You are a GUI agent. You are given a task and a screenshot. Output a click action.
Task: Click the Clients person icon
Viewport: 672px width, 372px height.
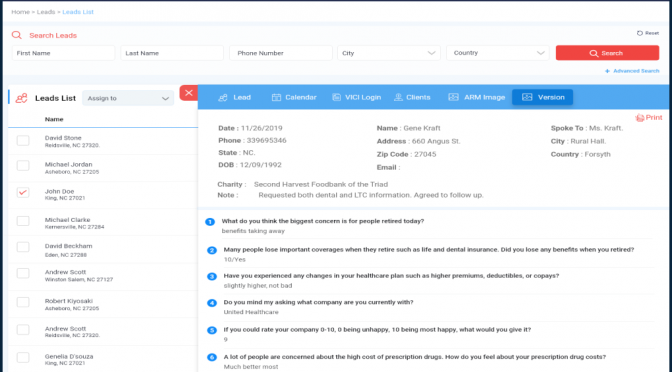tap(398, 97)
